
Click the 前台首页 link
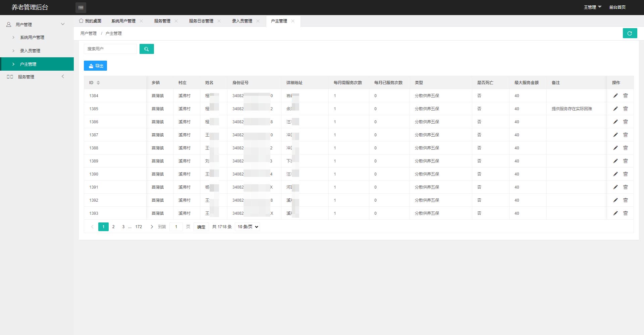click(617, 7)
